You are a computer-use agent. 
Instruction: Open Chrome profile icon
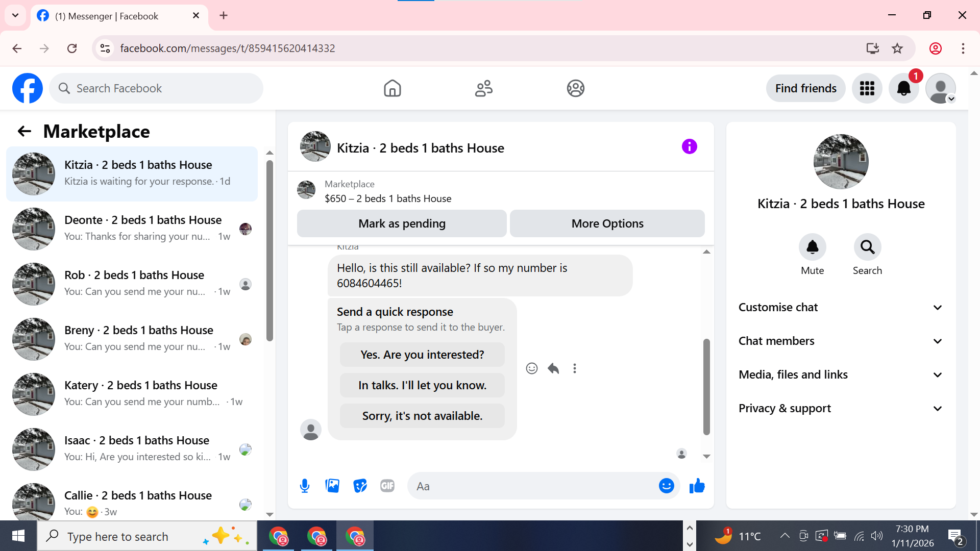(x=935, y=48)
